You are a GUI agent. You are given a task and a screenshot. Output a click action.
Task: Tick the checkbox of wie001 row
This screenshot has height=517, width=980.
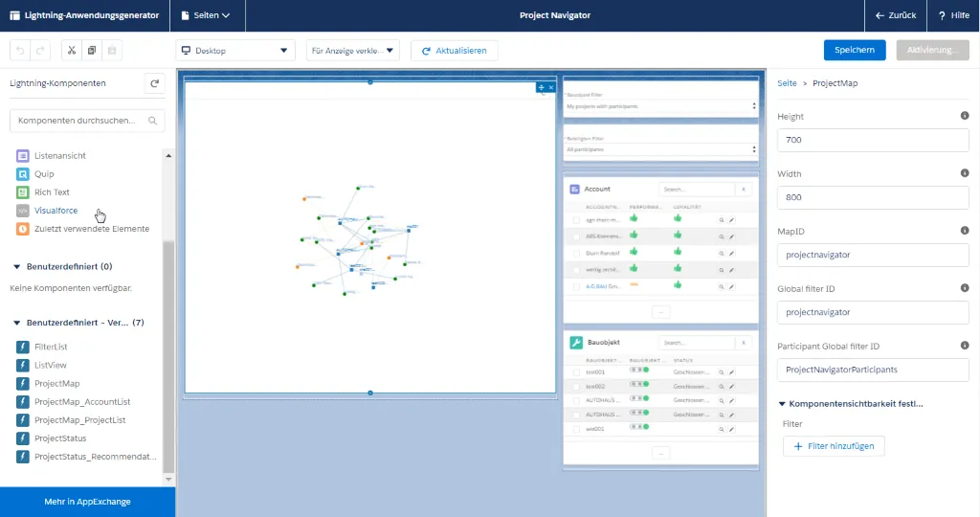pos(576,430)
